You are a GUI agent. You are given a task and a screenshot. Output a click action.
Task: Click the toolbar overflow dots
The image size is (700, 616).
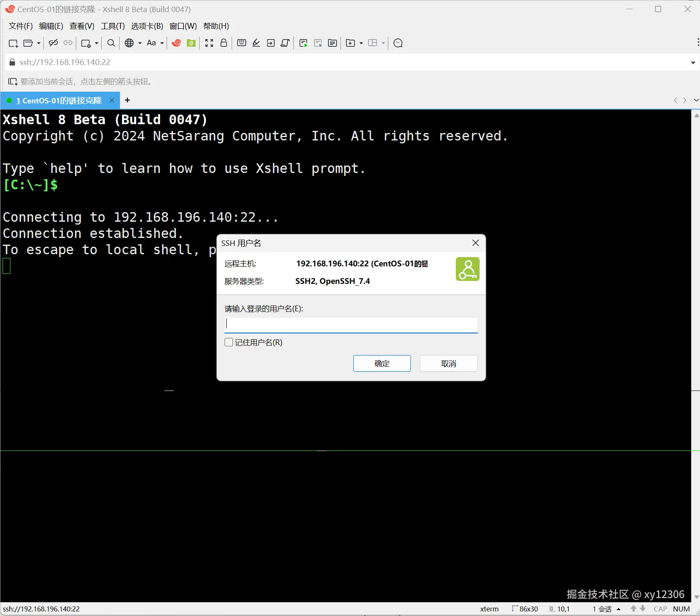pos(698,43)
